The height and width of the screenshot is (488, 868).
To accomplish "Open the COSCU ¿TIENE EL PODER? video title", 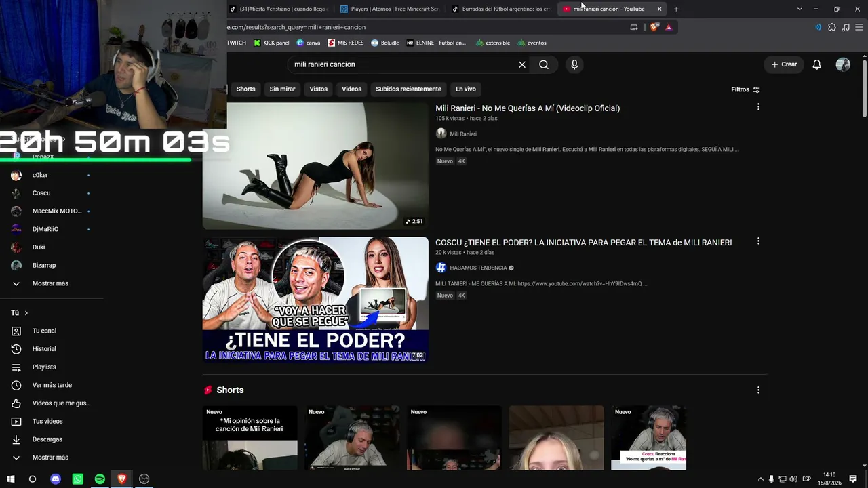I will pos(584,243).
